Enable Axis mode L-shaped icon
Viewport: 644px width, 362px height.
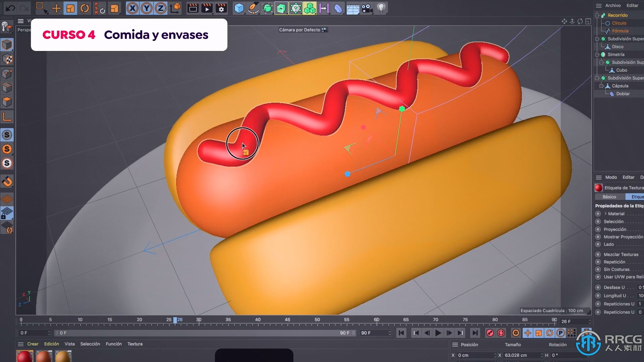7,117
